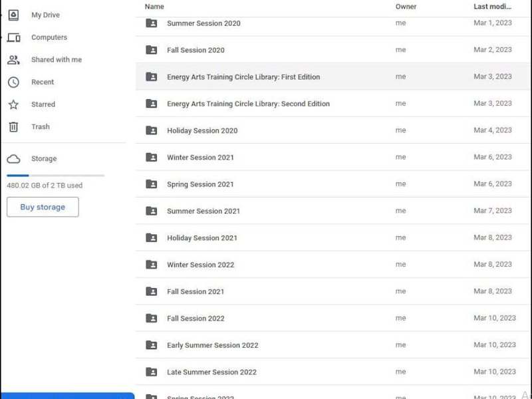
Task: Click the Recent clock icon
Action: pyautogui.click(x=13, y=82)
